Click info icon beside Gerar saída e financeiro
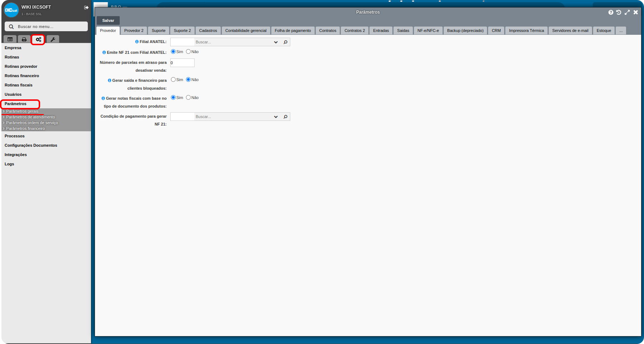The image size is (644, 344). [x=109, y=80]
